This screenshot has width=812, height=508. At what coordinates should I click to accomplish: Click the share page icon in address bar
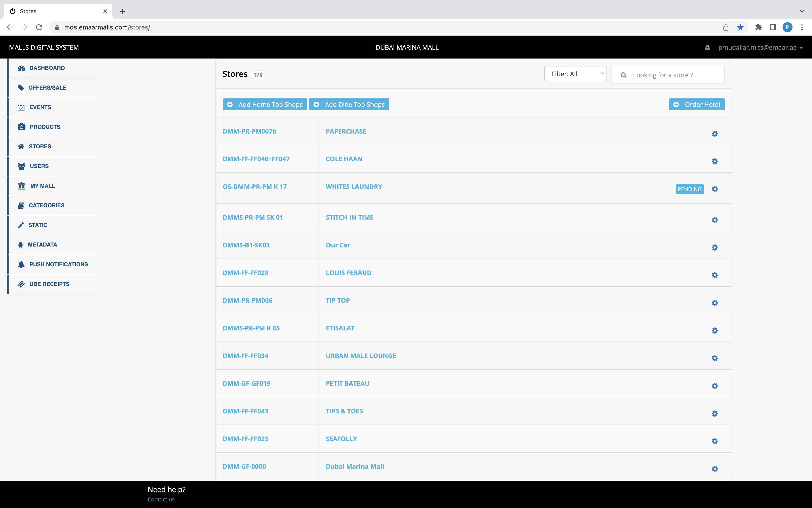pos(726,27)
